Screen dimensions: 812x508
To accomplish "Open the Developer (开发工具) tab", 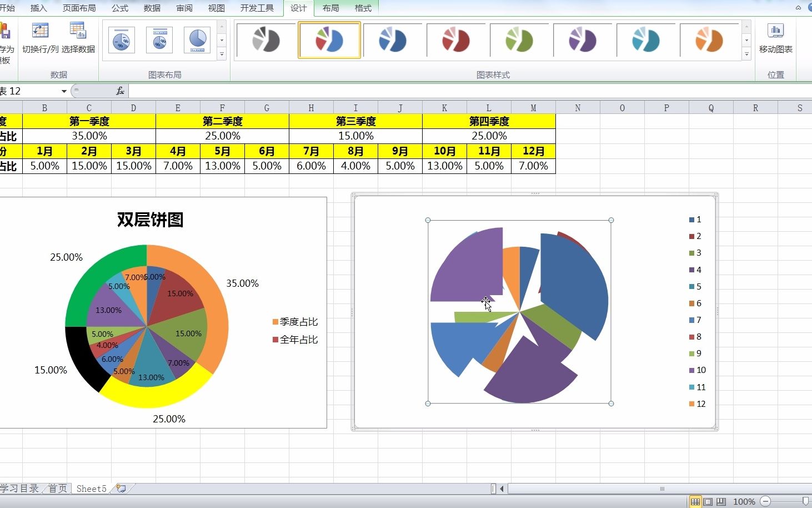I will 257,8.
